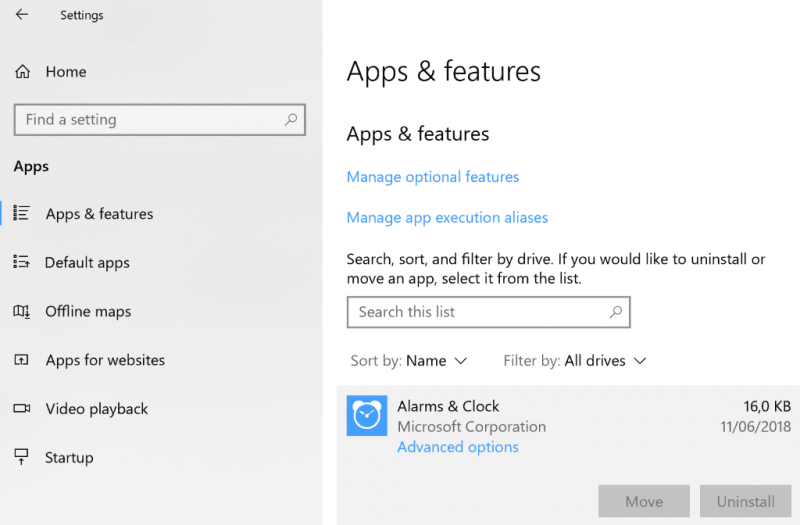Open Apps for websites page
800x525 pixels.
[105, 360]
